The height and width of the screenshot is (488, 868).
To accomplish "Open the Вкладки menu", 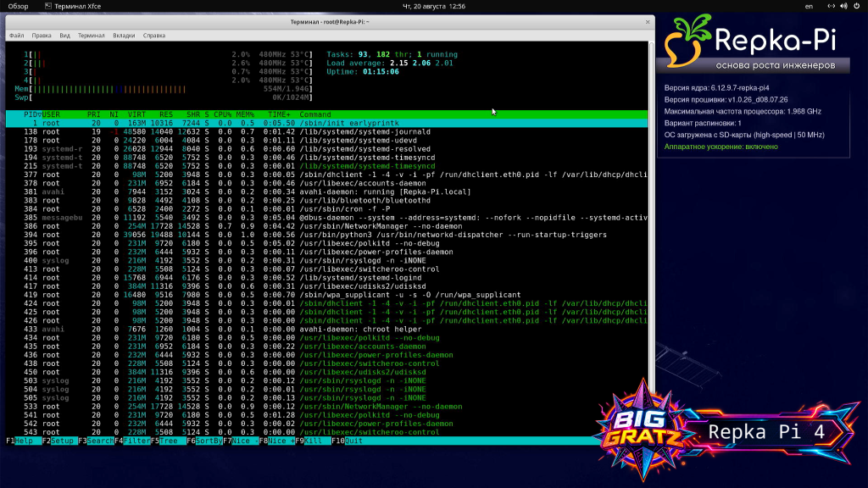I will [124, 36].
